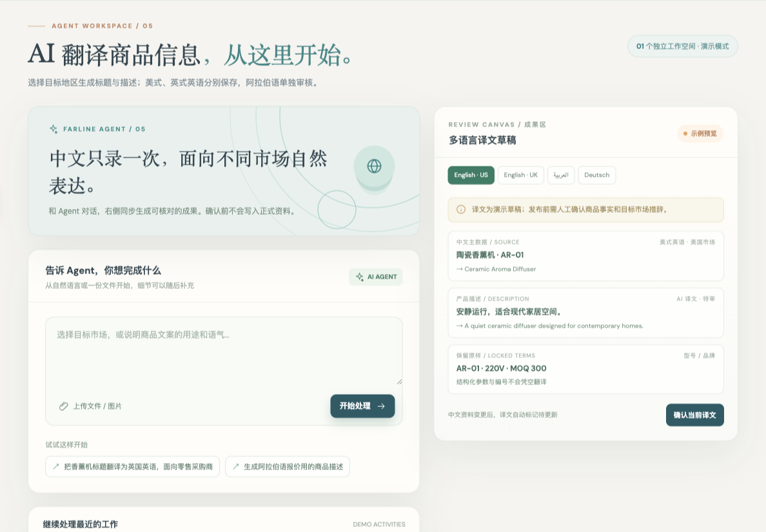Screen dimensions: 766x532
Task: Switch to the Deutsch tab
Action: coord(597,175)
